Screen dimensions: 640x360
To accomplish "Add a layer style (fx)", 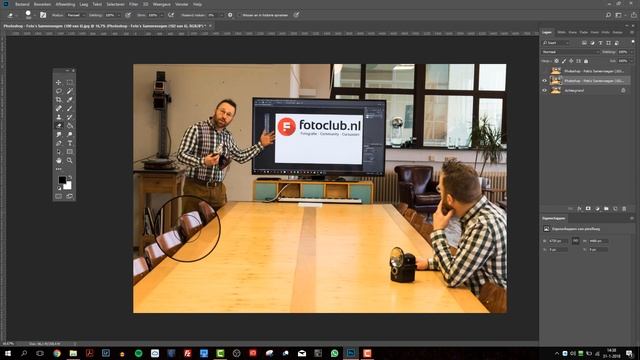I will [x=579, y=209].
